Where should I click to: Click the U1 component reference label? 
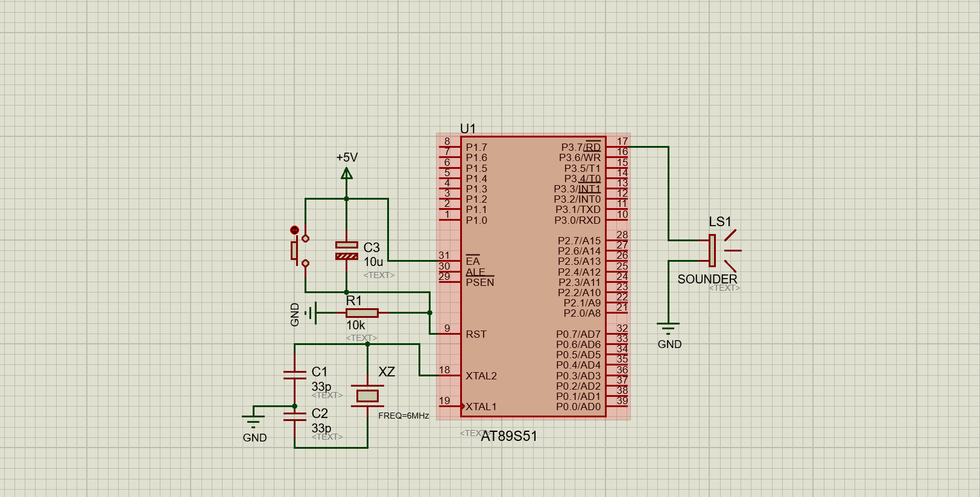tap(468, 128)
